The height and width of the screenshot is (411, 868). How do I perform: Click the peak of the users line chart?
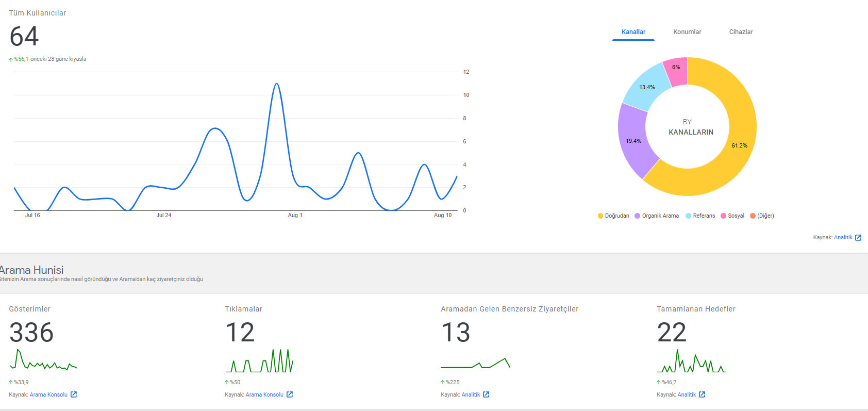pyautogui.click(x=277, y=84)
